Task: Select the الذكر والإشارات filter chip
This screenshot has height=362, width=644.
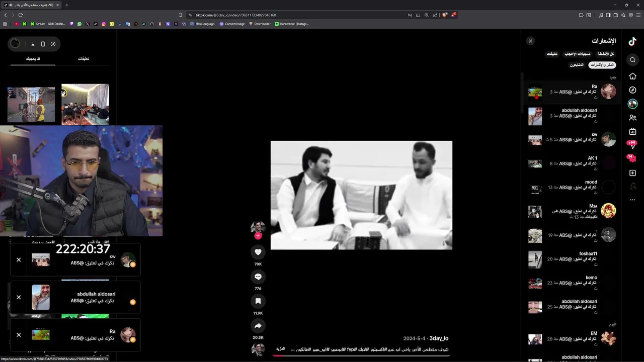Action: [x=602, y=65]
